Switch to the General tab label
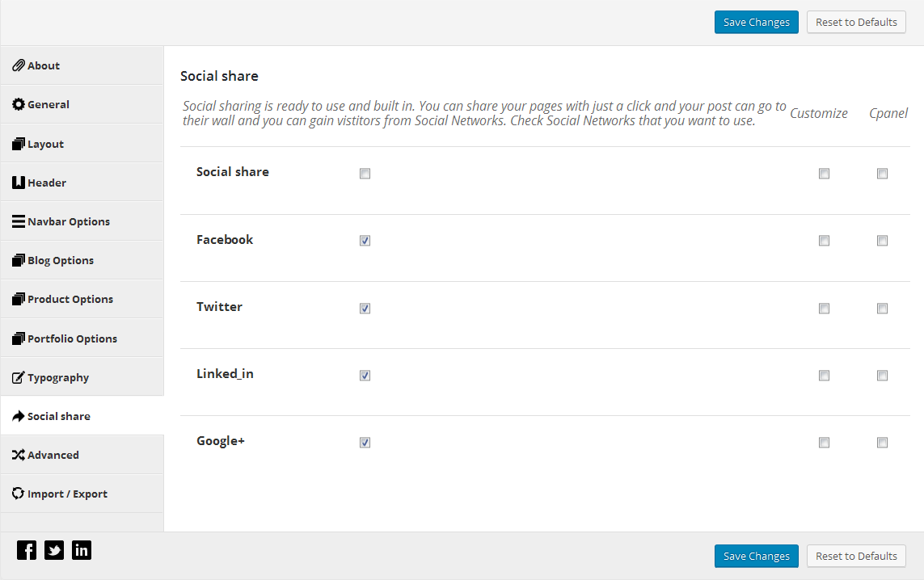 [49, 105]
